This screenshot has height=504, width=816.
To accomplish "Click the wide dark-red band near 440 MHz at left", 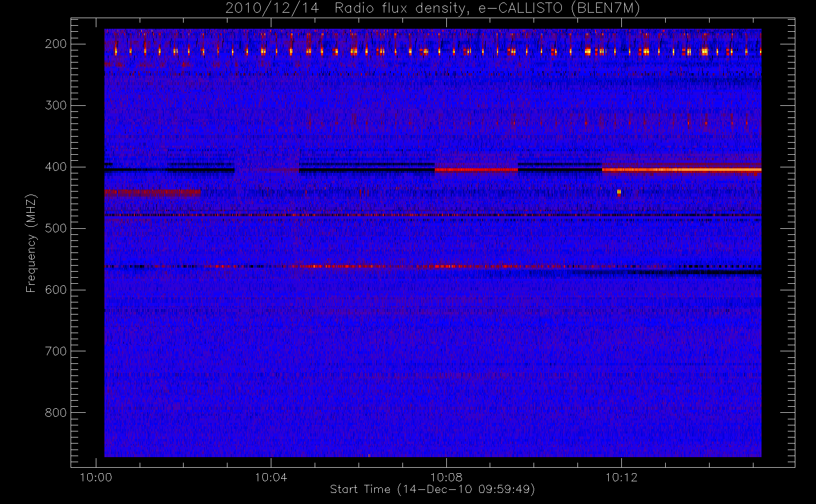I will 152,192.
